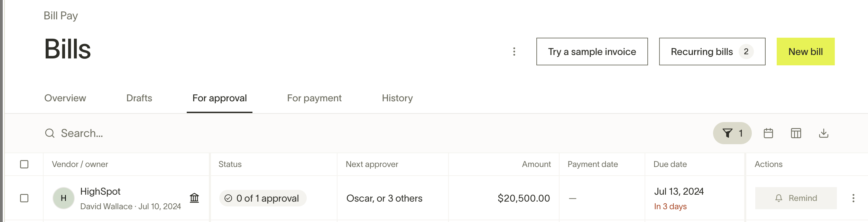Go to the History tab
The image size is (868, 222).
click(x=397, y=98)
